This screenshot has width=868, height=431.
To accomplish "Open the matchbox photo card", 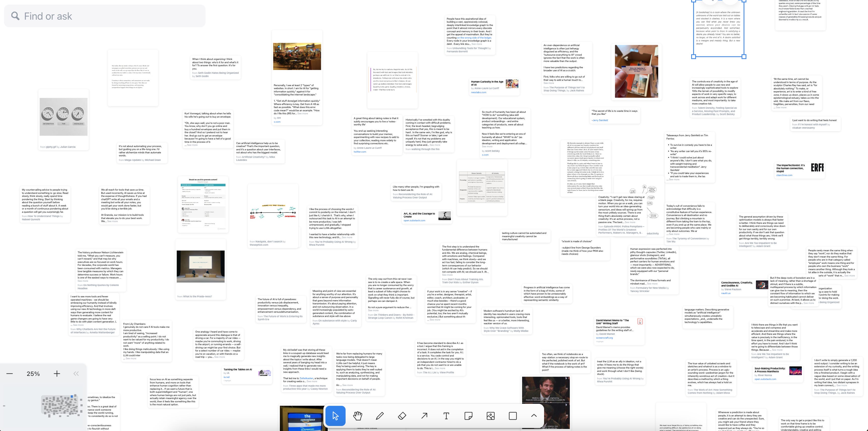I will [x=637, y=71].
